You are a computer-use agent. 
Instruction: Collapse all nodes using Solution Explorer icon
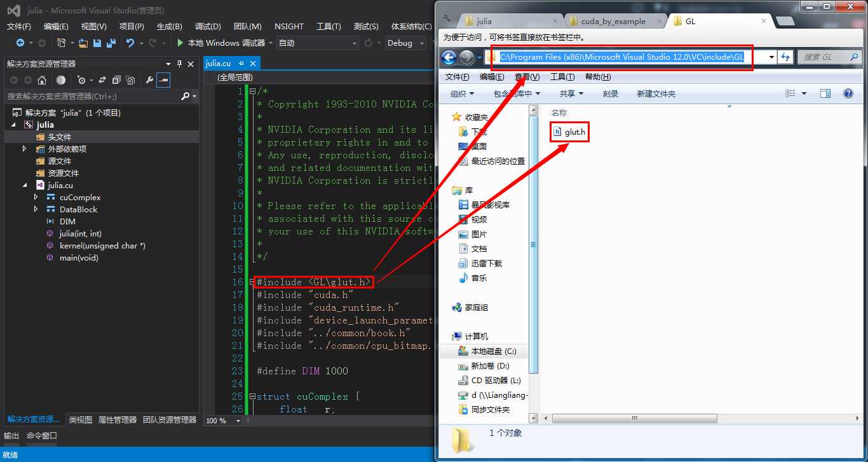(116, 80)
